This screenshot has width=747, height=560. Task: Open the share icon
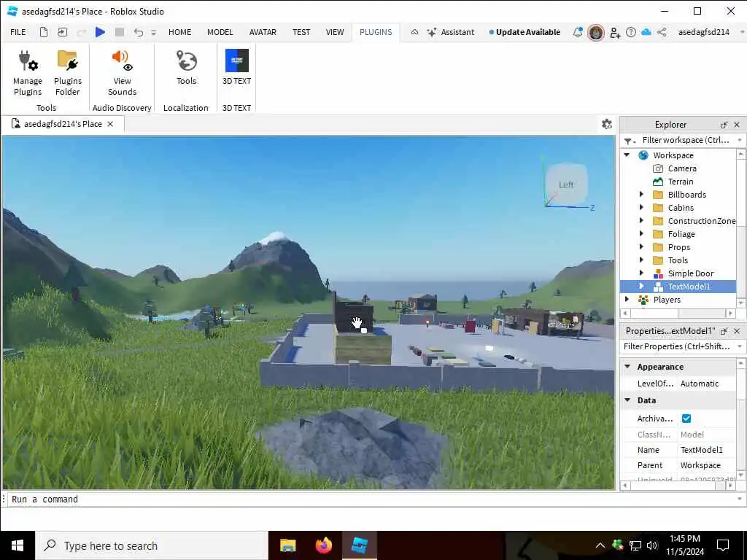click(662, 32)
